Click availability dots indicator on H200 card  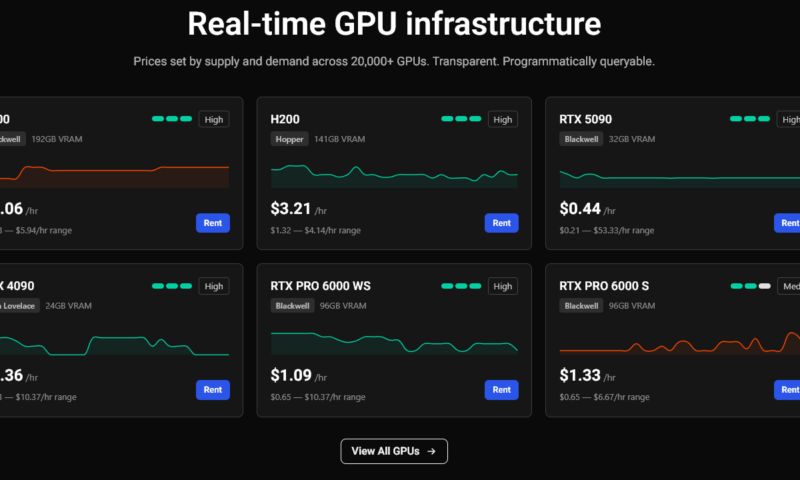pyautogui.click(x=461, y=119)
